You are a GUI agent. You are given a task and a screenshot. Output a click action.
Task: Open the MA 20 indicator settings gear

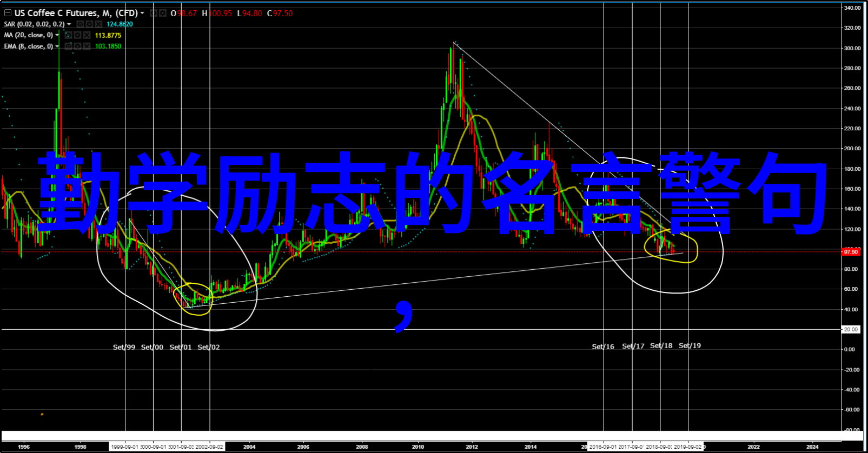(77, 35)
